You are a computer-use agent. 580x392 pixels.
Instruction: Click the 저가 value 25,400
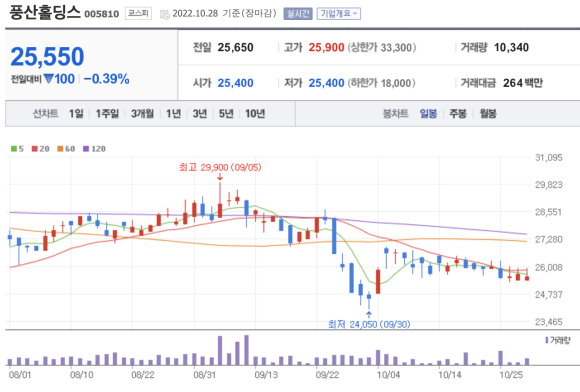[326, 83]
